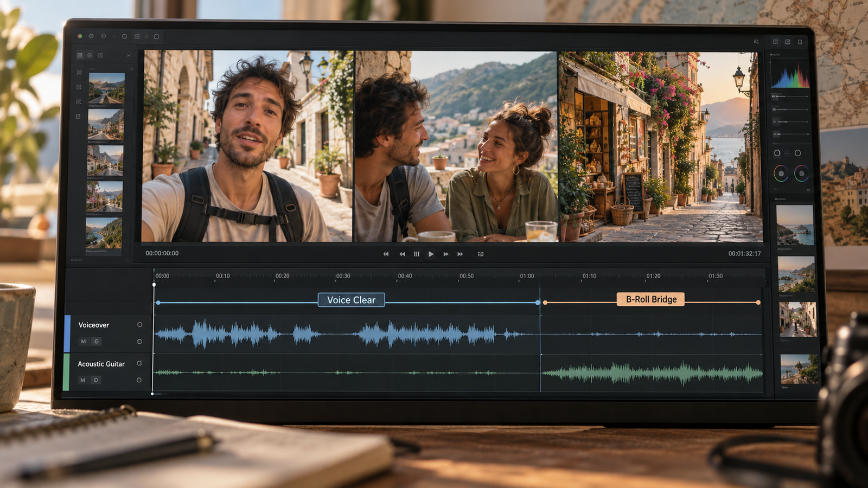The image size is (868, 488).
Task: Adjust the left color wheel in grading panel
Action: click(x=781, y=174)
